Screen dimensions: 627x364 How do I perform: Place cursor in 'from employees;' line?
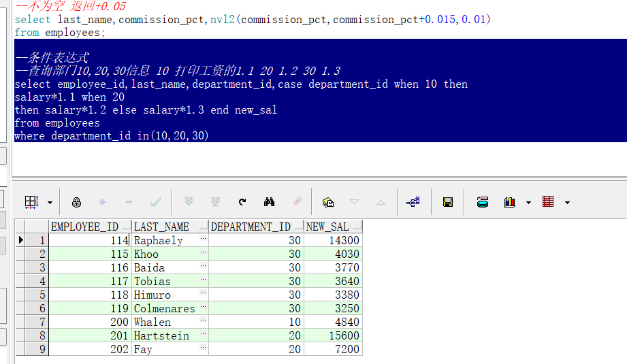(60, 33)
